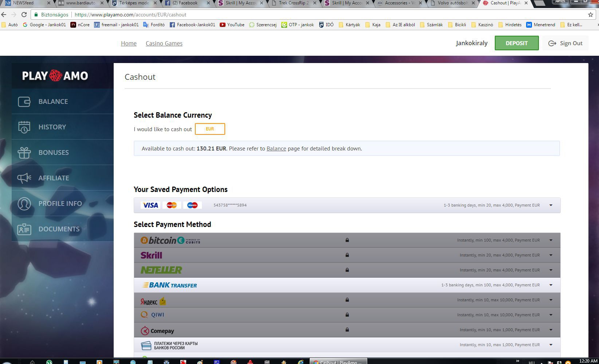Click the lock icon on Skrill row

click(347, 255)
